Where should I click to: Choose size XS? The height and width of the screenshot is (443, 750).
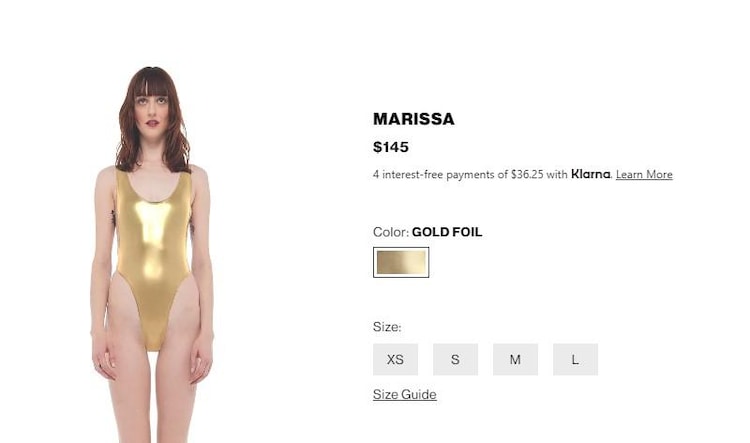(395, 359)
